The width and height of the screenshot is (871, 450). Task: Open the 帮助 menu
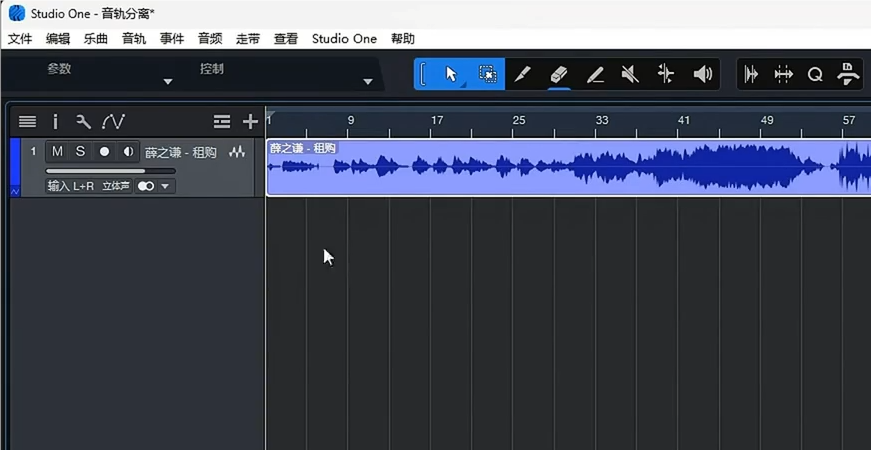(x=403, y=39)
